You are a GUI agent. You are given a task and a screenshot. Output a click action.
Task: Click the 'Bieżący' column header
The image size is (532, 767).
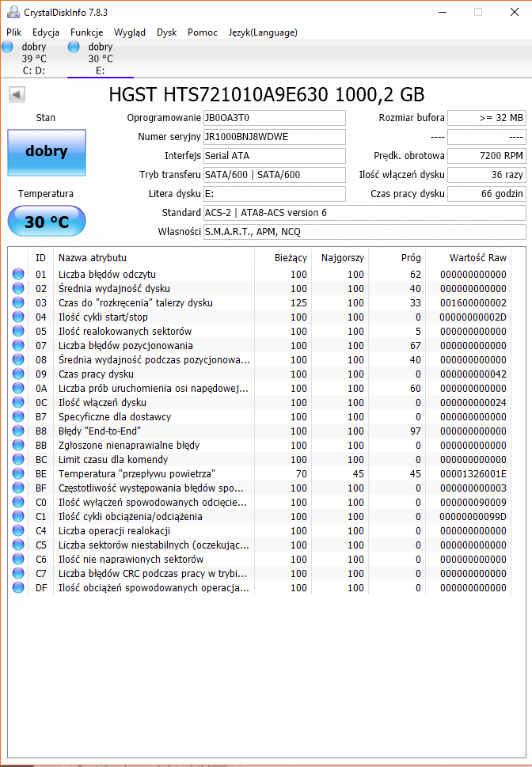coord(283,258)
